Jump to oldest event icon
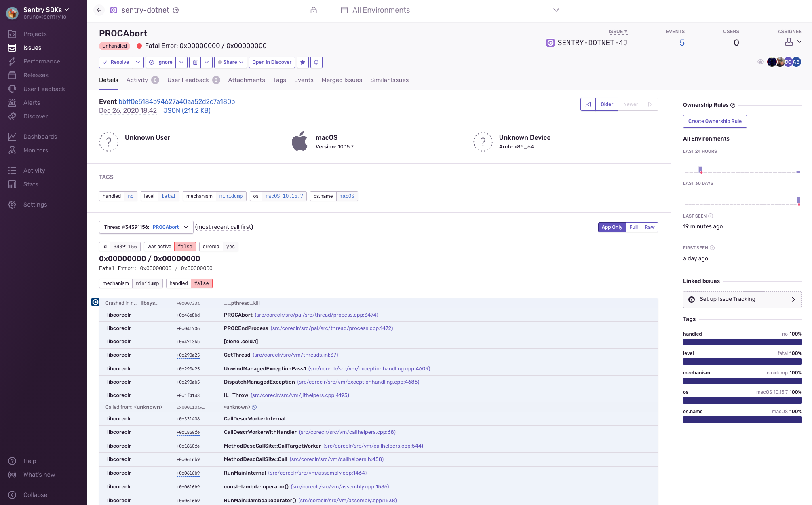The width and height of the screenshot is (812, 505). tap(588, 104)
